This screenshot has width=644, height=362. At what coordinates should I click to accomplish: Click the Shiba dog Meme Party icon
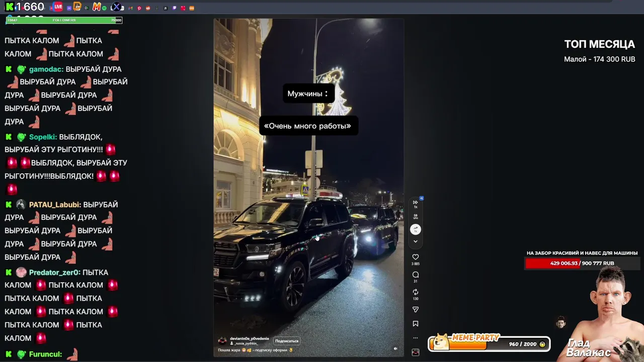click(441, 342)
